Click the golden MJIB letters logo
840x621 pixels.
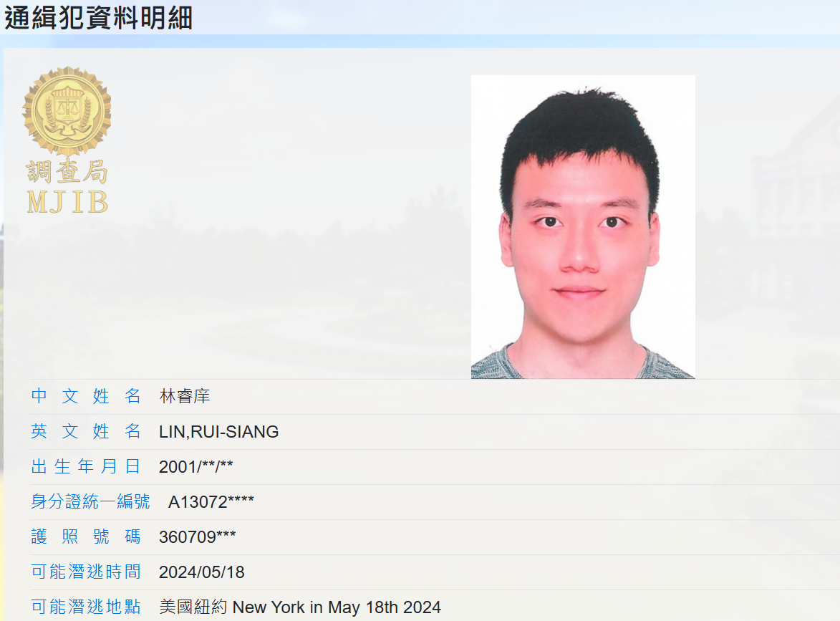click(x=67, y=202)
